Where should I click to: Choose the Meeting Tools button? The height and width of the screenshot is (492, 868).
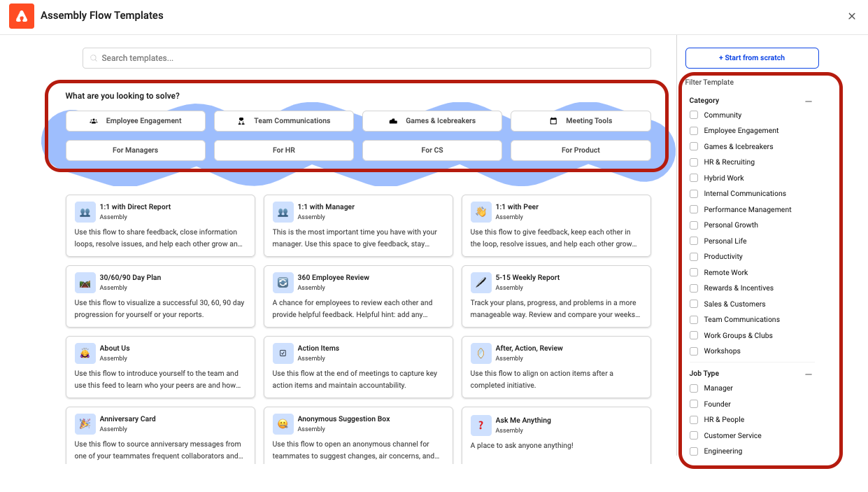pos(581,121)
